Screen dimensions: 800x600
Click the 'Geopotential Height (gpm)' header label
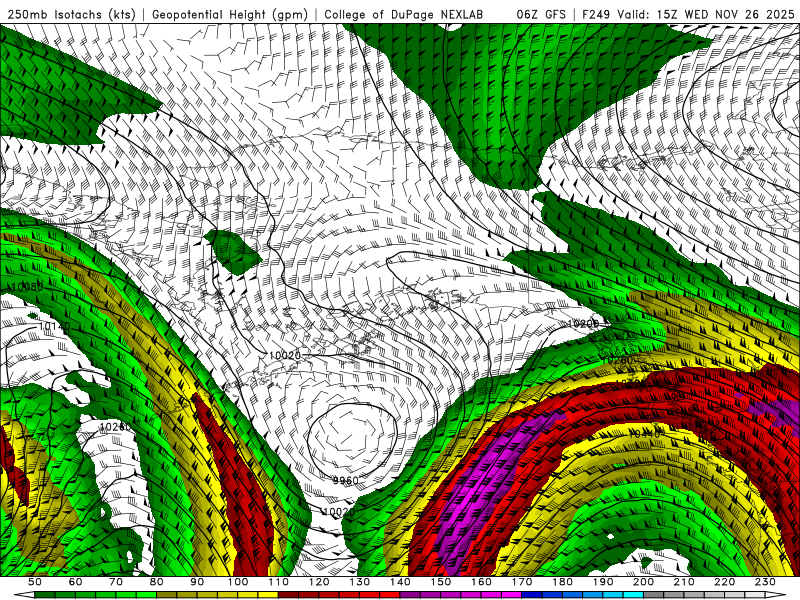pos(230,14)
